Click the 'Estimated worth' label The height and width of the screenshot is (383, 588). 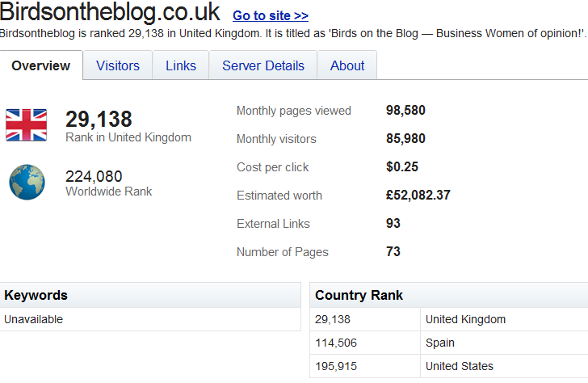279,196
